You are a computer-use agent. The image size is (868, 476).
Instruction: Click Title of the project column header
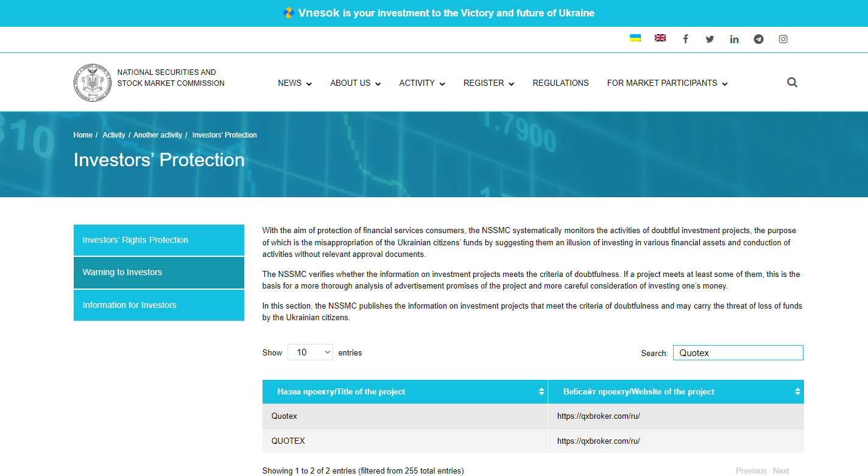[405, 392]
